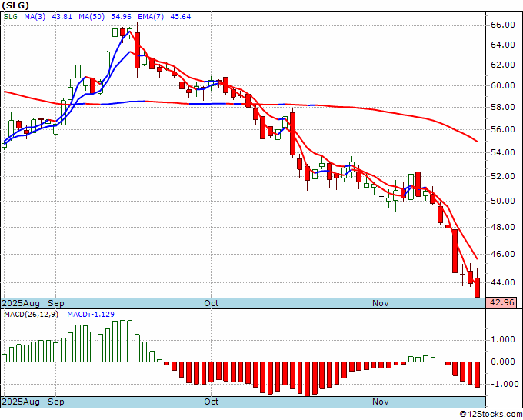Screen dimensions: 523x420
Task: Select the MA(50) legend label
Action: tap(92, 16)
